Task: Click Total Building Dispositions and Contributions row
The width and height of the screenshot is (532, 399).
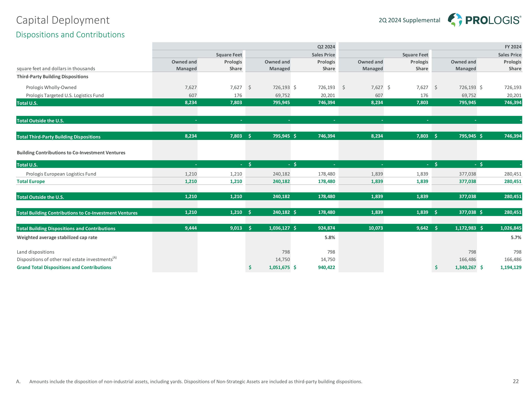Action: click(66, 228)
